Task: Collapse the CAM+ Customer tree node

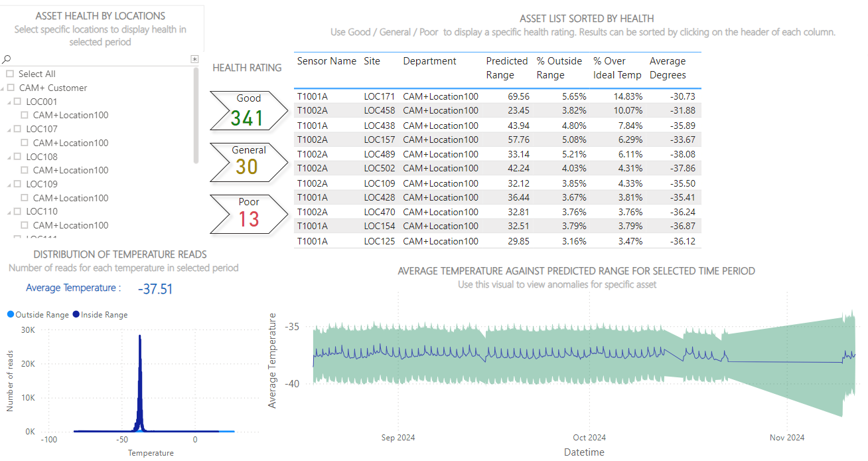Action: click(x=4, y=88)
